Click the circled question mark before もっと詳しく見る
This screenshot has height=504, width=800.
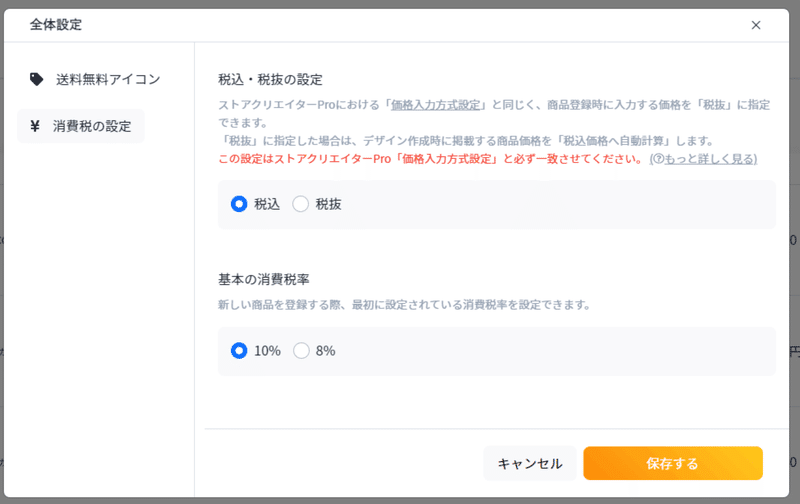[658, 159]
